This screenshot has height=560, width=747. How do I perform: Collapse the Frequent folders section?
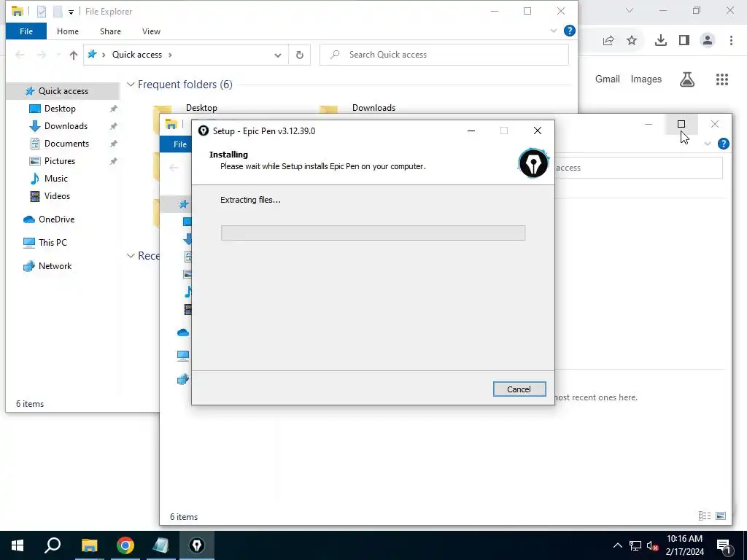tap(131, 85)
